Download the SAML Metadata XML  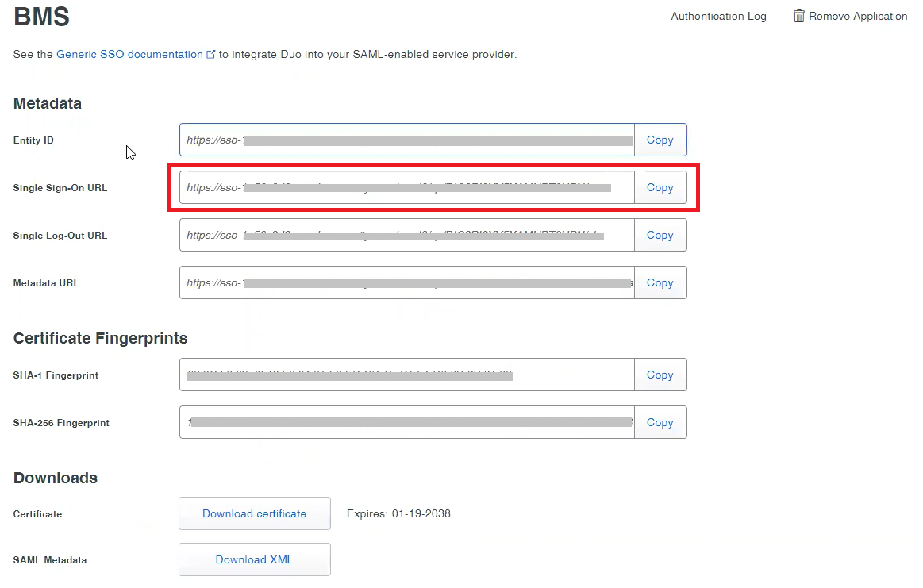(x=254, y=559)
